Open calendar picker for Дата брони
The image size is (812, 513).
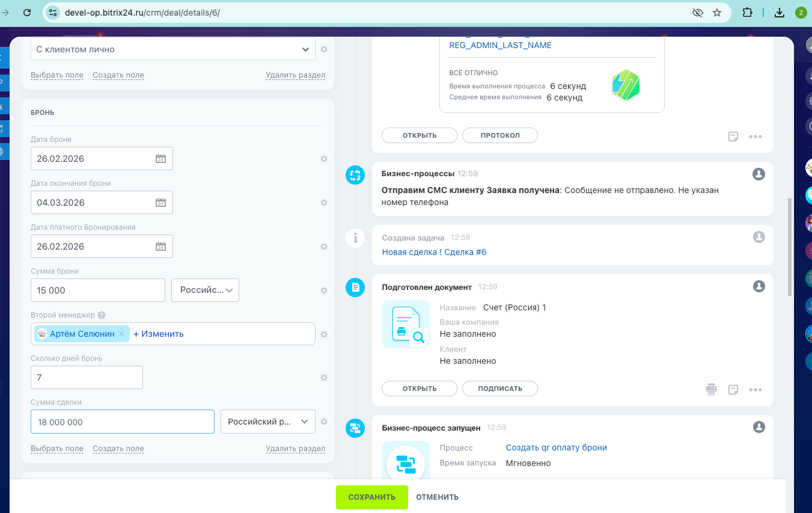[160, 159]
